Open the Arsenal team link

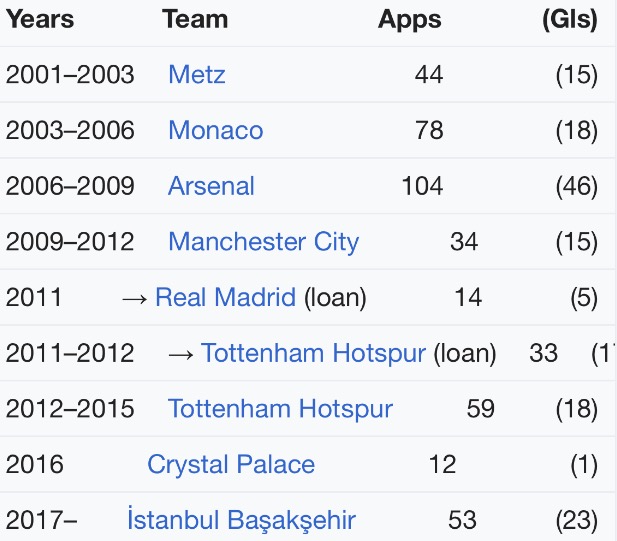211,186
